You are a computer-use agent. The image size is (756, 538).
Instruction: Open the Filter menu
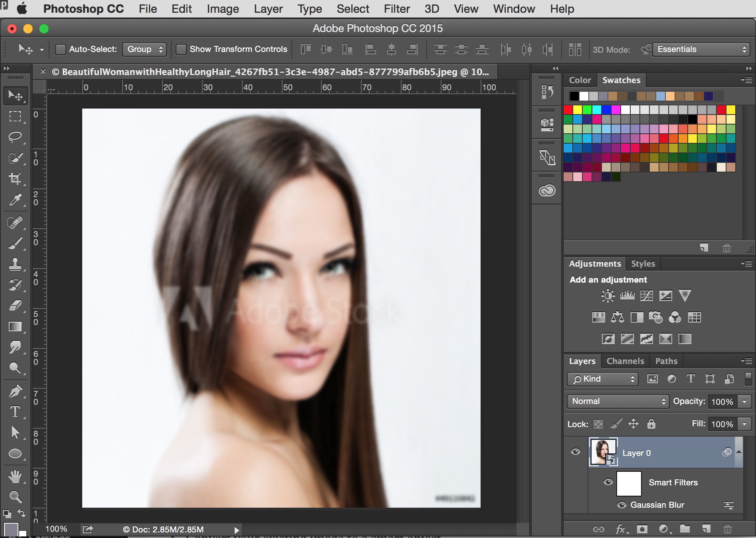point(396,9)
